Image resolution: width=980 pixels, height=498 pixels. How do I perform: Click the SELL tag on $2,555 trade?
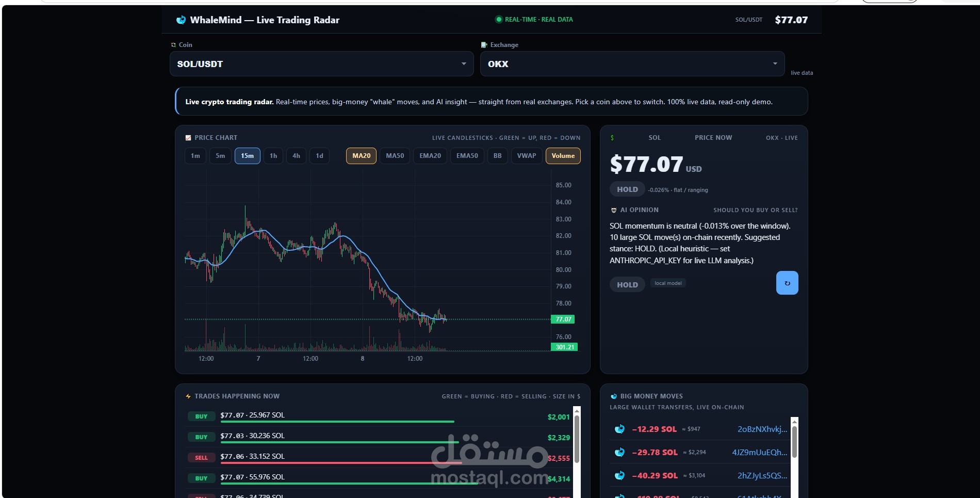pyautogui.click(x=201, y=458)
